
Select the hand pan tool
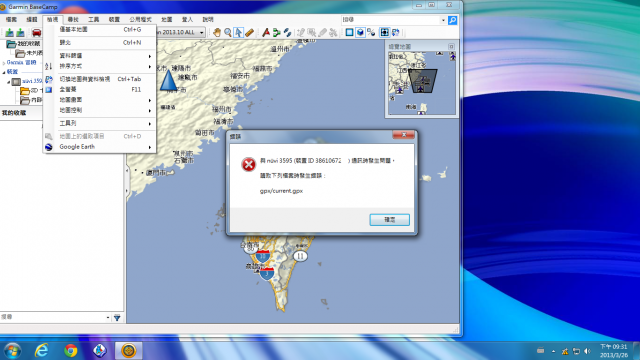coord(217,32)
